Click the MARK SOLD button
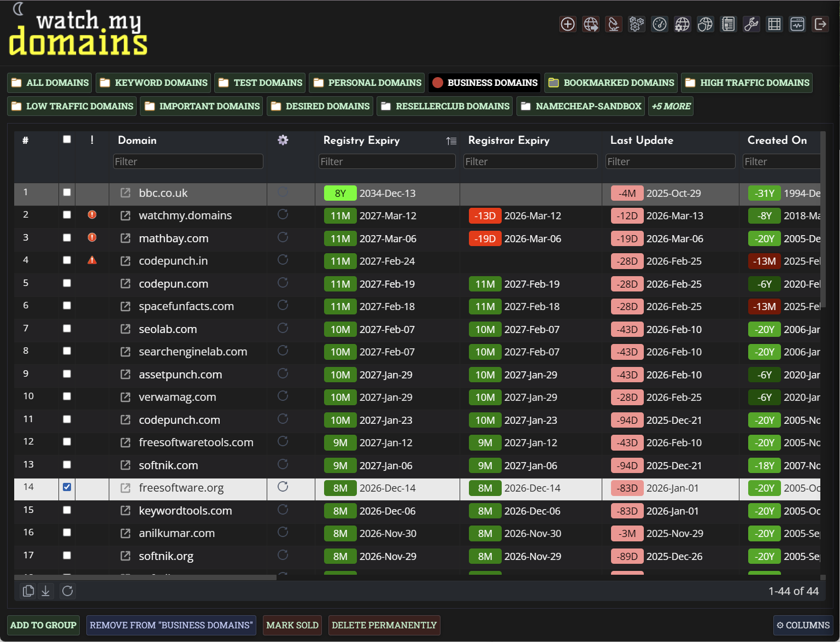 pos(292,625)
